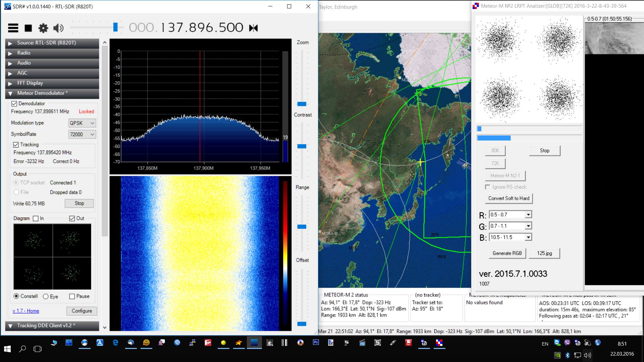644x362 pixels.
Task: Open the R channel 0.5 - 0.7 dropdown
Action: 511,215
